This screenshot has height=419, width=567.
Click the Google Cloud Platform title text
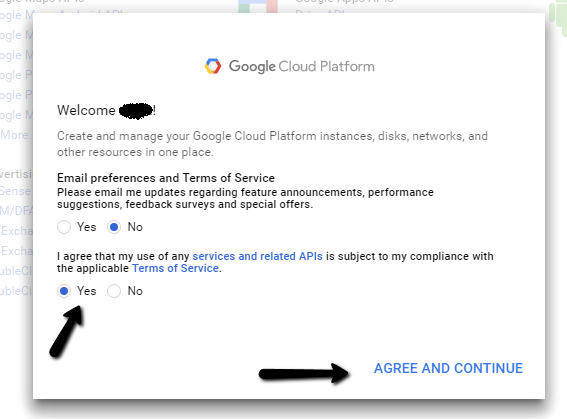(x=302, y=67)
